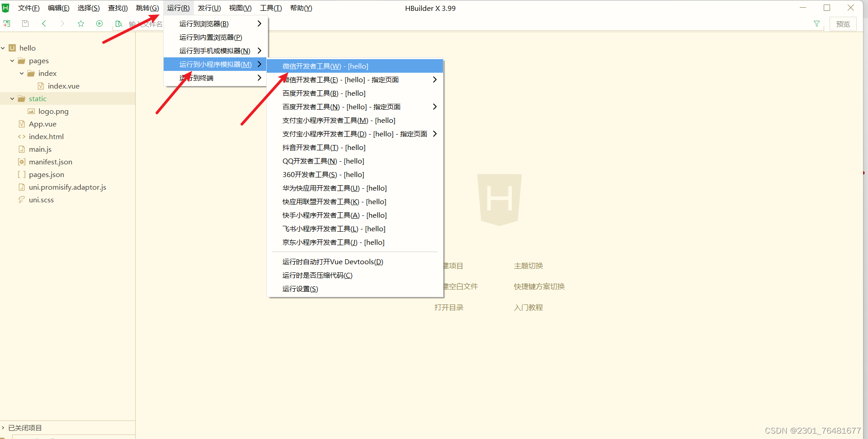
Task: Toggle 运行时自动打开Vue Devtools(D)
Action: [355, 262]
